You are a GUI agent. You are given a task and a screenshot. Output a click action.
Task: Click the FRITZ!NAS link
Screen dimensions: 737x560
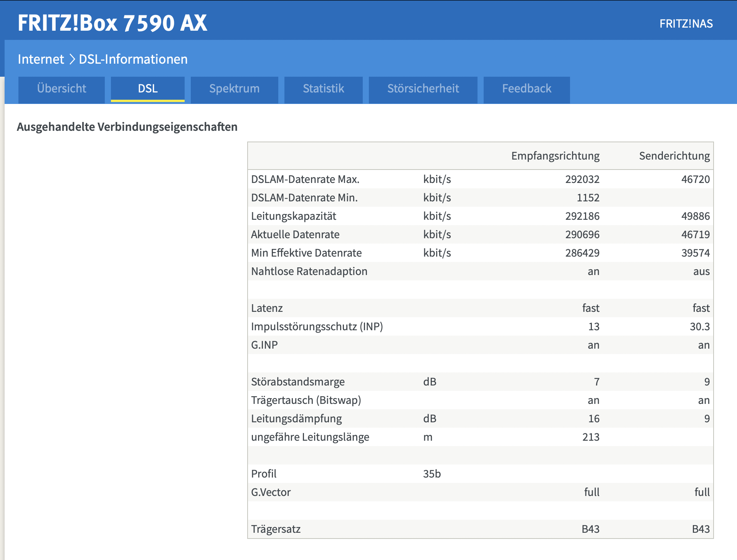(x=686, y=24)
